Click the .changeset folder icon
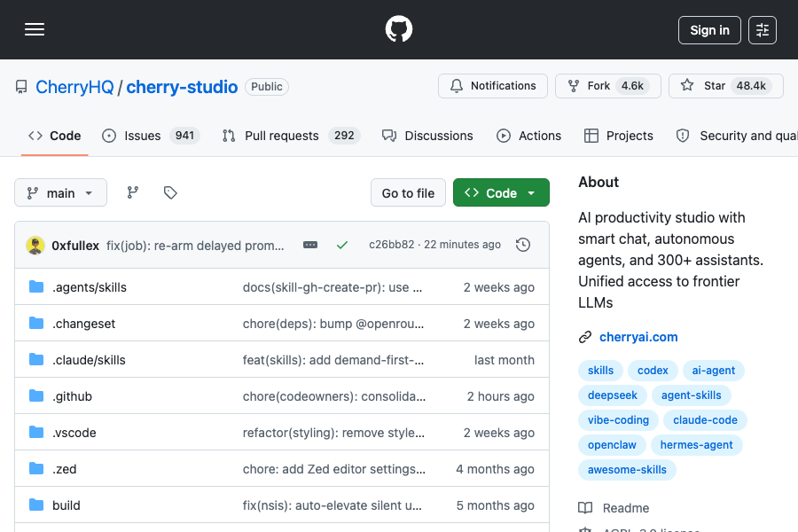The image size is (798, 532). pos(36,324)
